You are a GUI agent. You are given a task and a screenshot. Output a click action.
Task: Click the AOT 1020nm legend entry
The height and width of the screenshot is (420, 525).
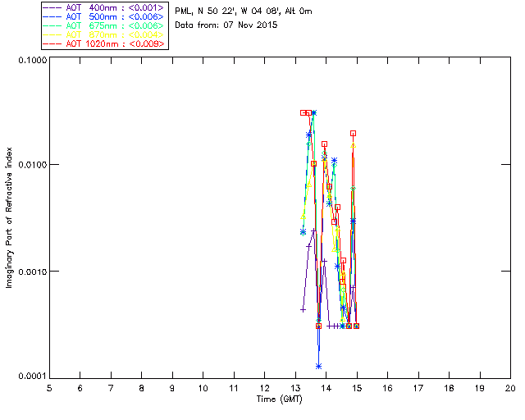pos(104,43)
